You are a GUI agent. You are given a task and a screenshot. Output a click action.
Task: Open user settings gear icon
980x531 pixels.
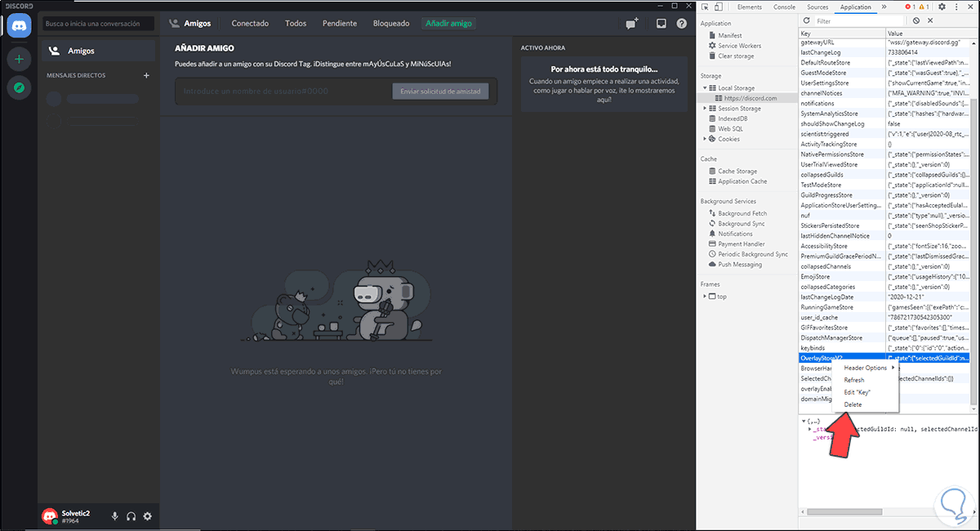pyautogui.click(x=148, y=516)
